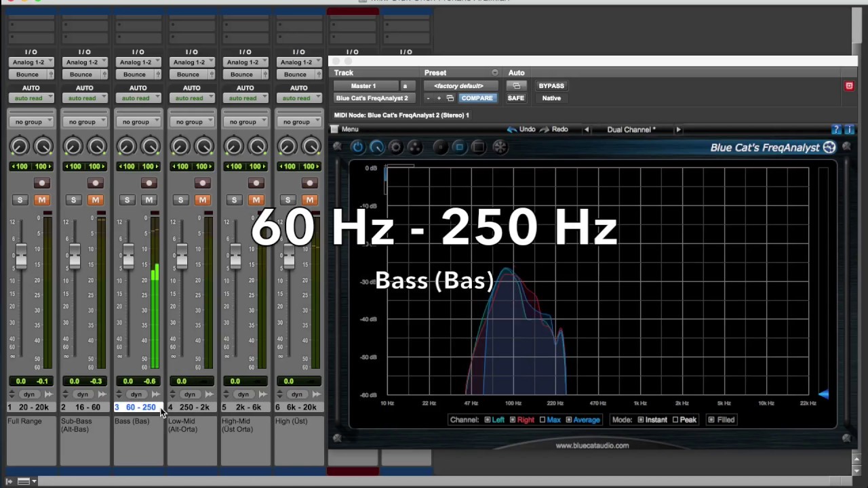The image size is (868, 488).
Task: Click left pan knob on 16 - 60 track
Action: [x=73, y=146]
